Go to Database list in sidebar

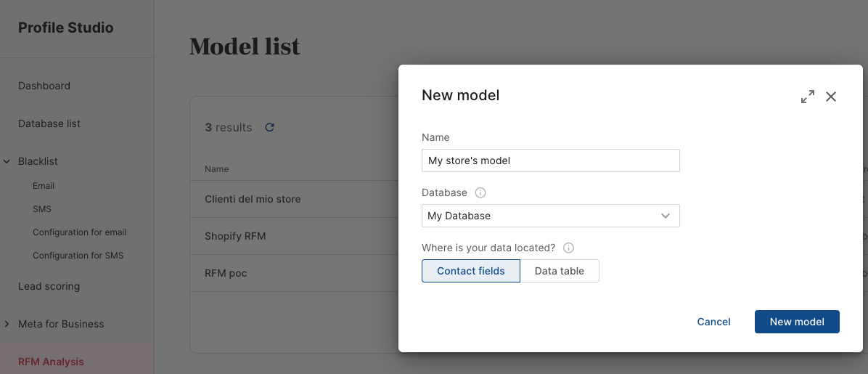click(x=49, y=123)
